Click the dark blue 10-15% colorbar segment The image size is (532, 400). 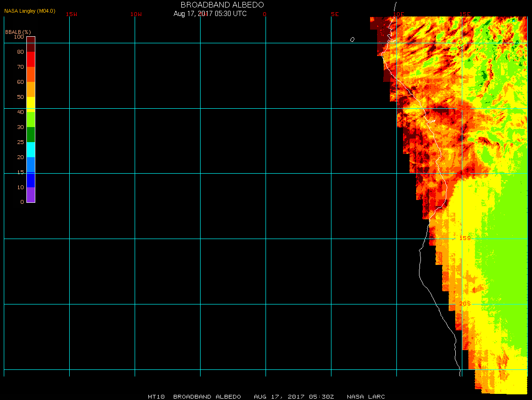31,180
